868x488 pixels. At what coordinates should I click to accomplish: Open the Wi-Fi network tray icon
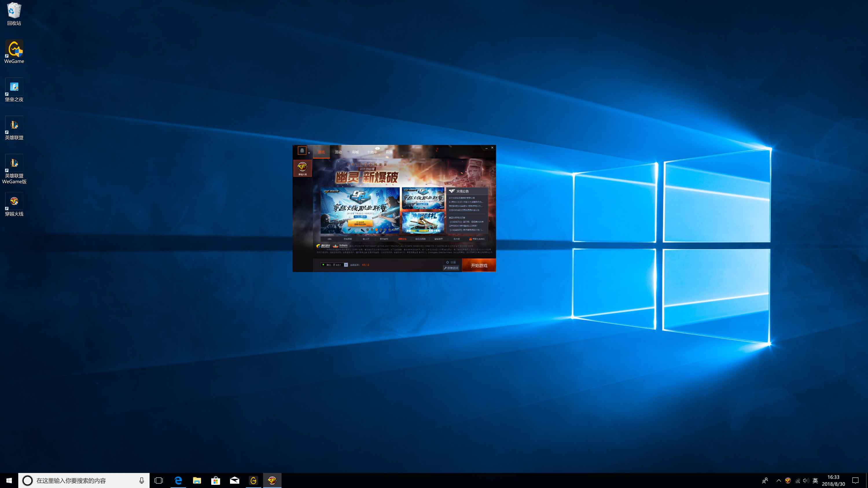click(x=797, y=480)
